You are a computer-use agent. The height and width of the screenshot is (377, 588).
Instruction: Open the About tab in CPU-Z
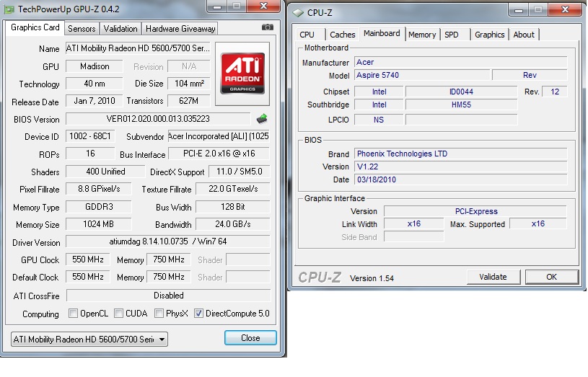click(524, 35)
